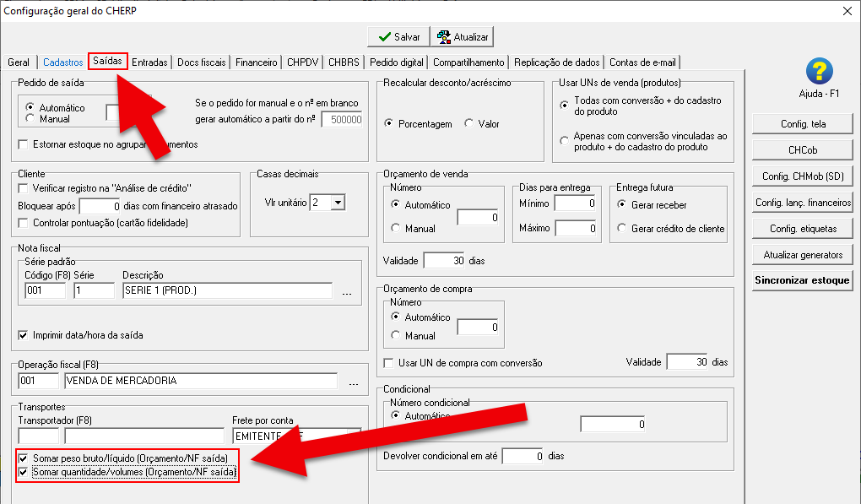This screenshot has height=504, width=861.
Task: Select Gerar crédito de cliente option
Action: pyautogui.click(x=623, y=229)
